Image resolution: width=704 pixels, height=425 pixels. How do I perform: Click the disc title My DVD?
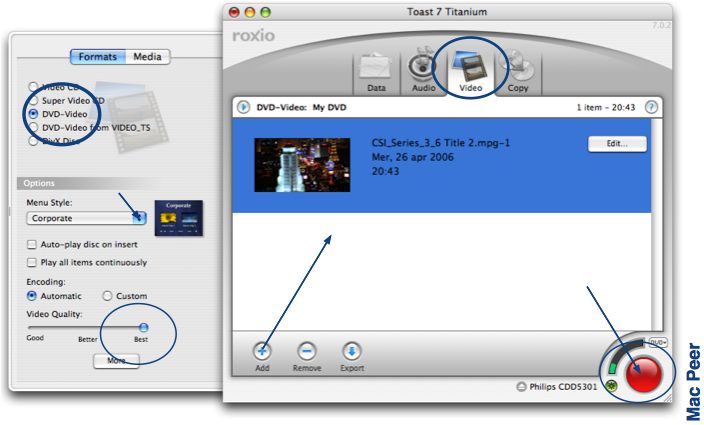(330, 108)
